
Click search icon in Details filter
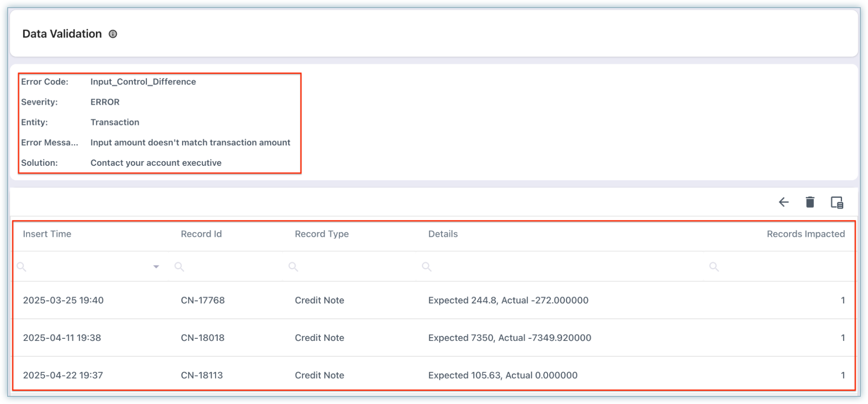pyautogui.click(x=427, y=267)
